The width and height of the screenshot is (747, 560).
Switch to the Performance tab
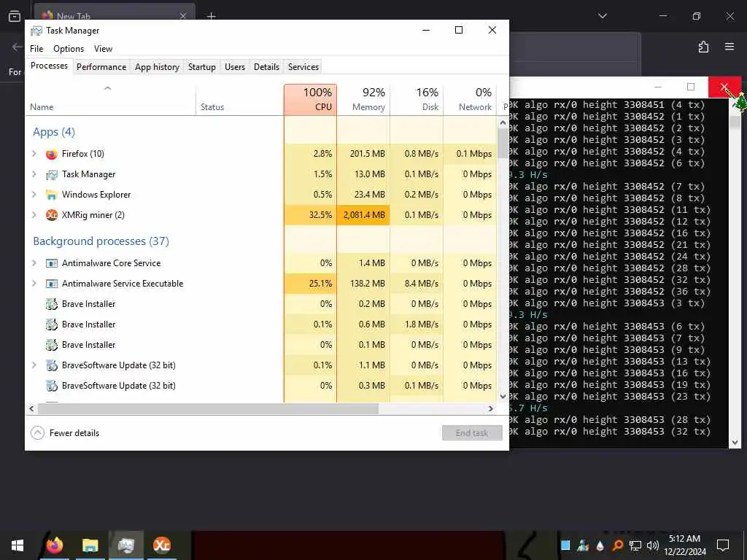(101, 66)
